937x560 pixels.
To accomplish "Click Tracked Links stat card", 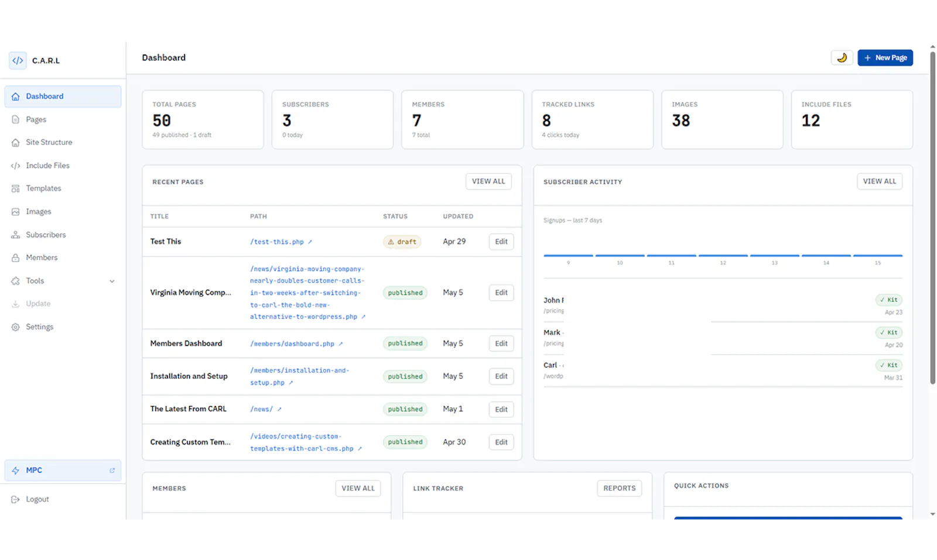I will 593,119.
